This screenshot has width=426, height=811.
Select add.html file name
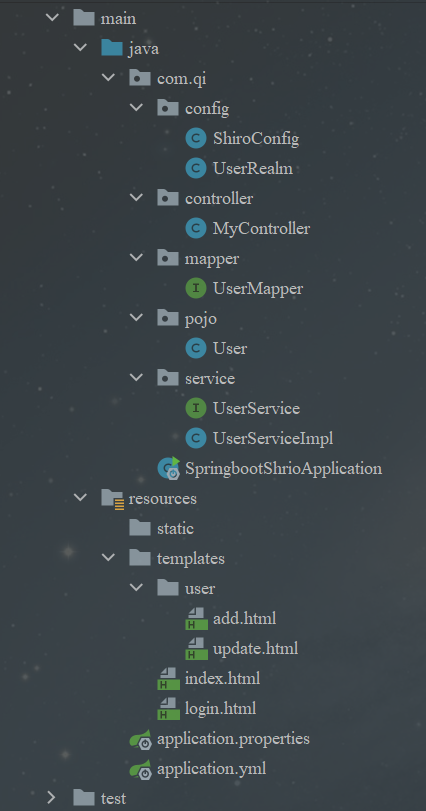[x=245, y=619]
